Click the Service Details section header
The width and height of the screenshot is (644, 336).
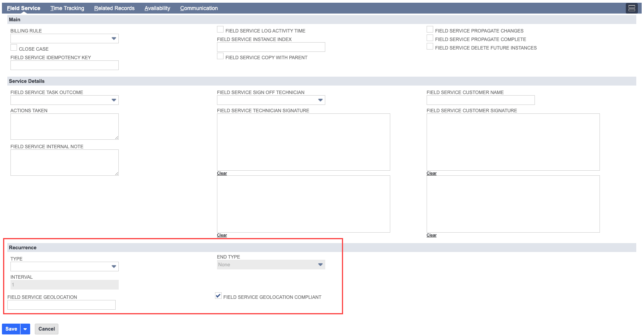(x=322, y=81)
